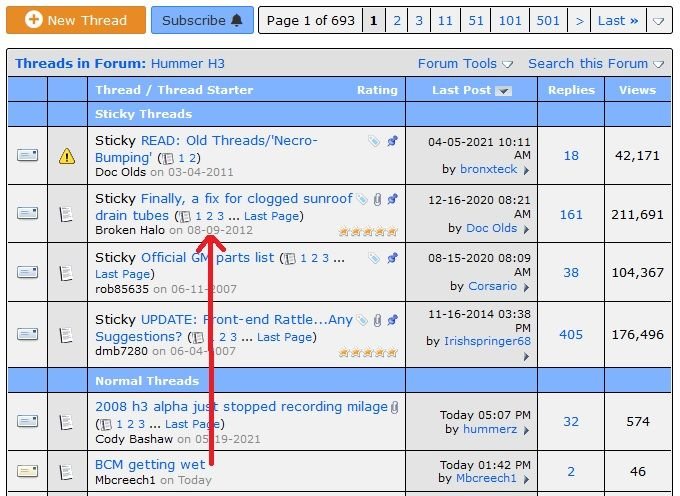Go to last post by bronxteck arrow

pyautogui.click(x=526, y=171)
